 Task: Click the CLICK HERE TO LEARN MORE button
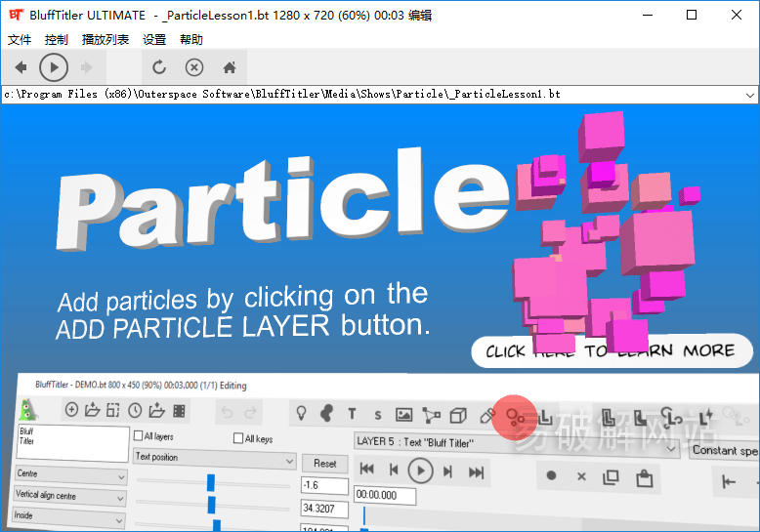(612, 350)
